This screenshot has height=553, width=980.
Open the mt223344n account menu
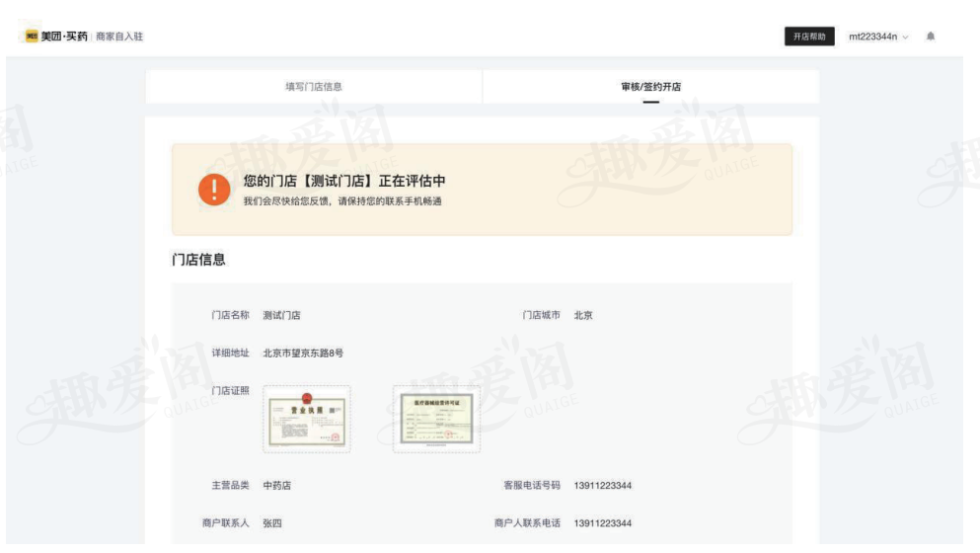tap(873, 37)
